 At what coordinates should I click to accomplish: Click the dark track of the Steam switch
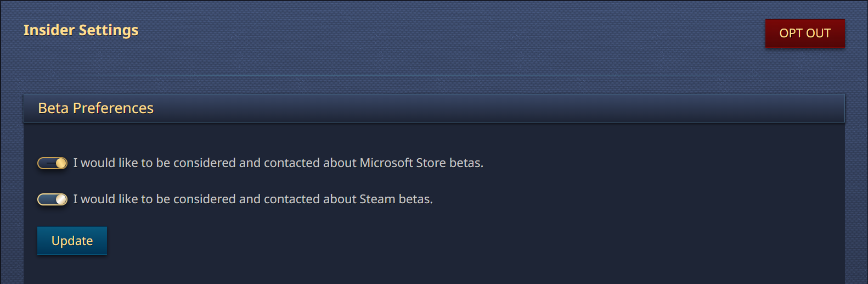tap(46, 199)
